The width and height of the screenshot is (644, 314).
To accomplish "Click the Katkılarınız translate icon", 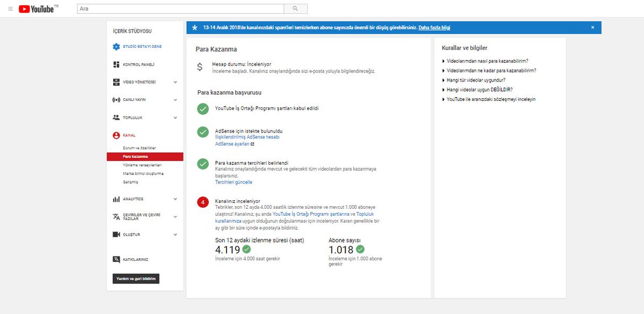I will [116, 259].
